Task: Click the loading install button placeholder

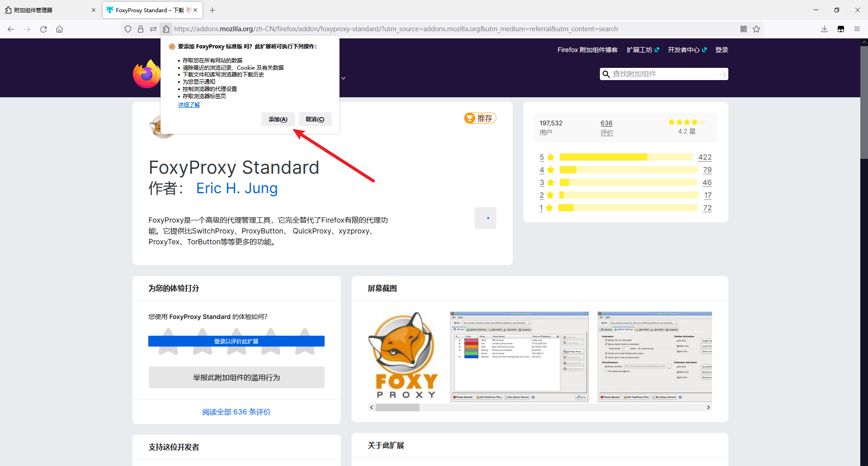Action: pyautogui.click(x=486, y=218)
